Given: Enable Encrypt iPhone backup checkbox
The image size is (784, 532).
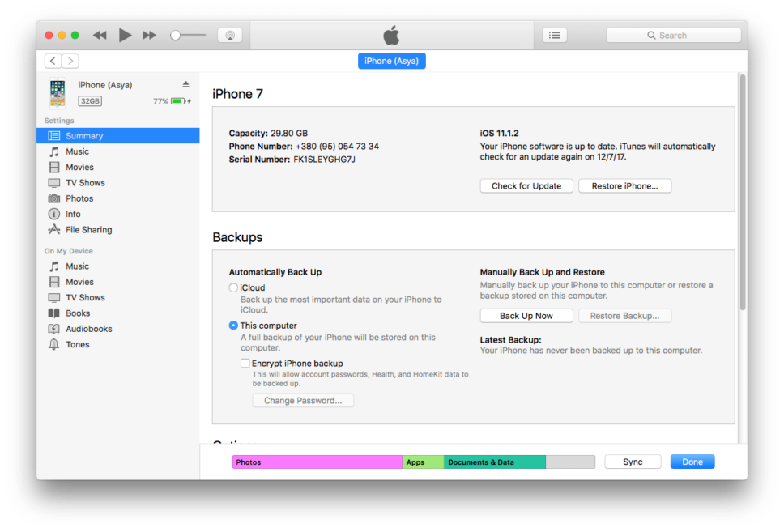Looking at the screenshot, I should click(x=245, y=363).
